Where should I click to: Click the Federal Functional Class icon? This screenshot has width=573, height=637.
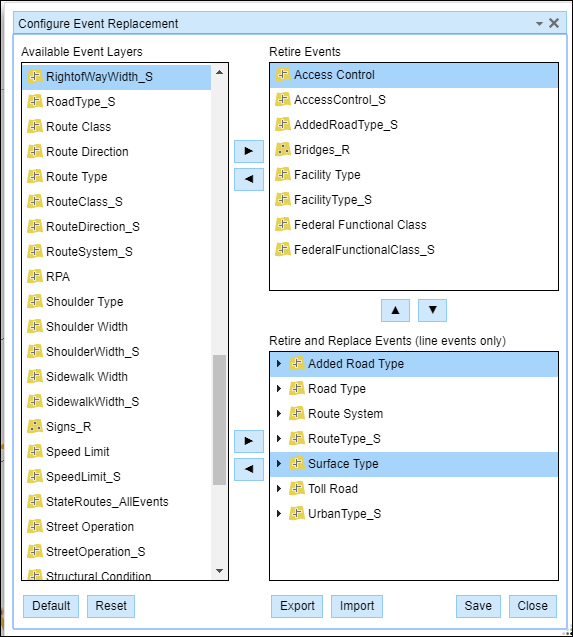[x=283, y=224]
